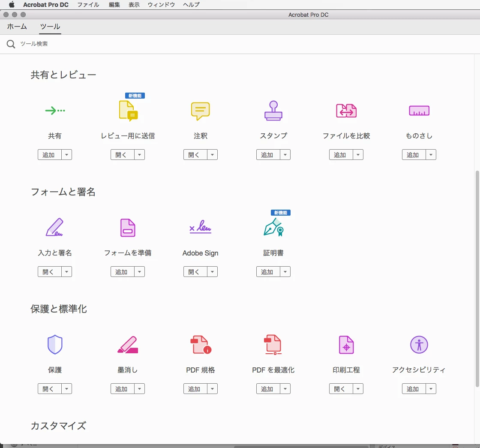Image resolution: width=480 pixels, height=448 pixels.
Task: Open dropdown arrow for ファイルを比較
Action: click(x=358, y=155)
